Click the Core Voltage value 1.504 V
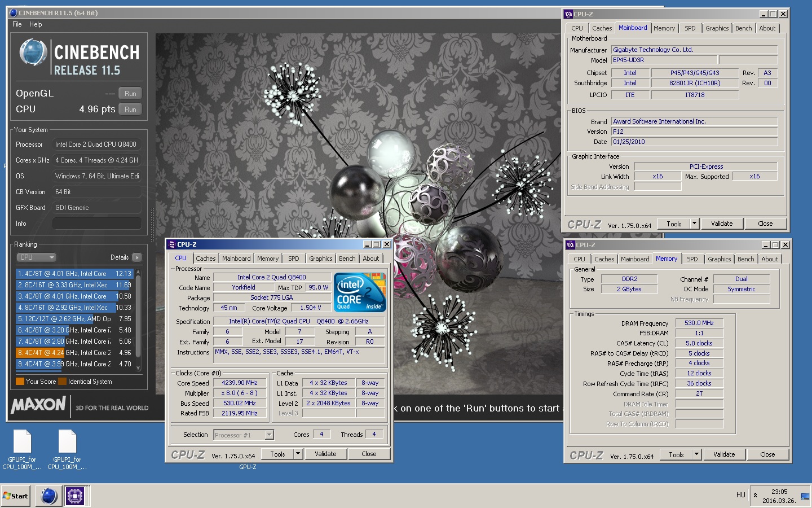The image size is (812, 508). point(311,308)
